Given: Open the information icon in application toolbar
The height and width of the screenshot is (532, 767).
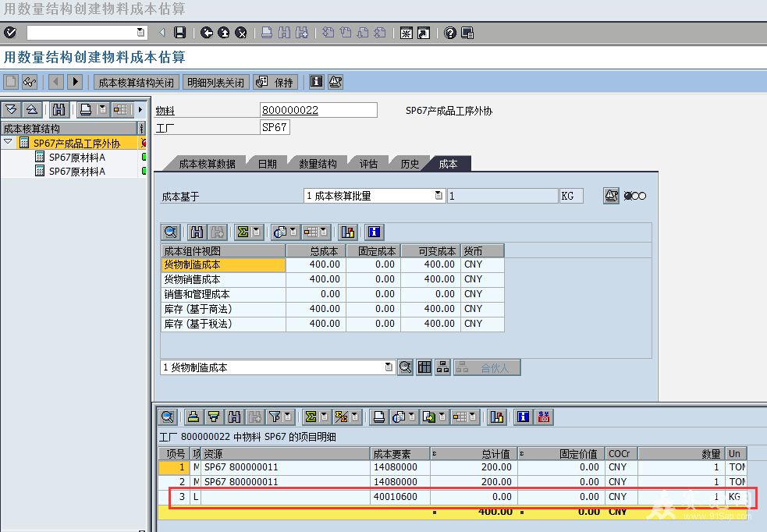Looking at the screenshot, I should coord(317,82).
